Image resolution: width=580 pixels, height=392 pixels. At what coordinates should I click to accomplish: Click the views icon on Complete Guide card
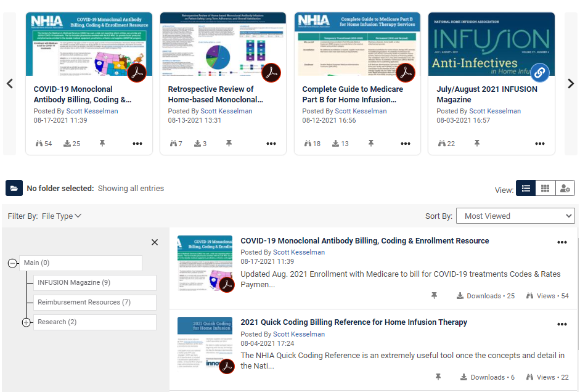[x=308, y=143]
